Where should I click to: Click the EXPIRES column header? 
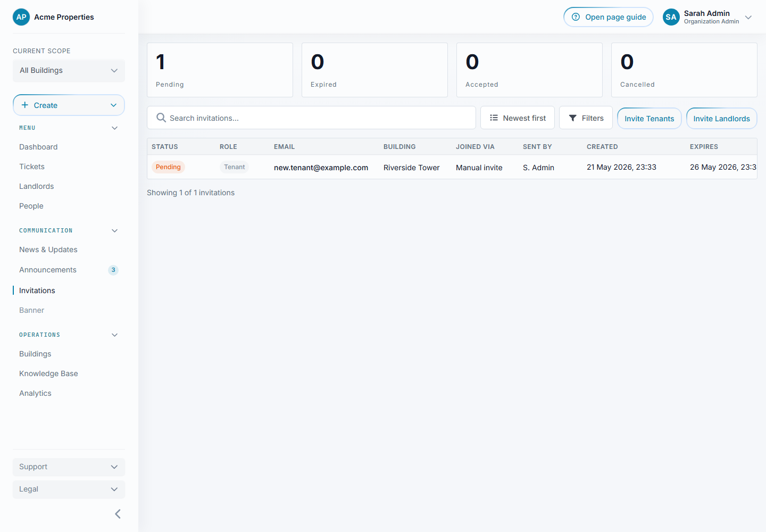pos(704,147)
